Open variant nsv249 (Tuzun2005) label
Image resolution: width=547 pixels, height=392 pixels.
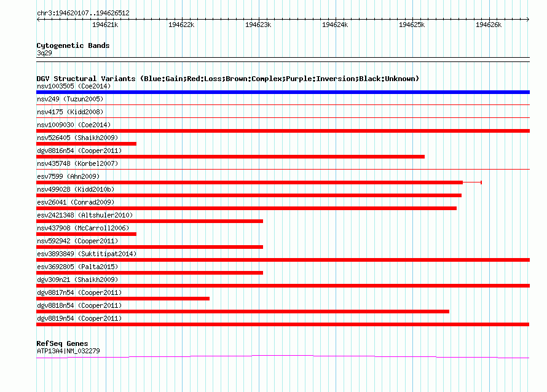point(70,99)
